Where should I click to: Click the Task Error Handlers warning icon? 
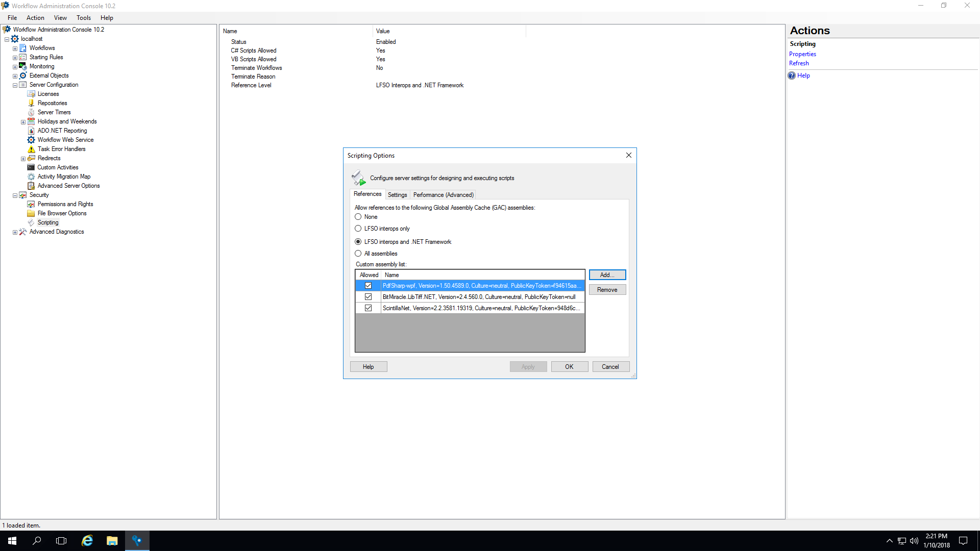pyautogui.click(x=31, y=149)
